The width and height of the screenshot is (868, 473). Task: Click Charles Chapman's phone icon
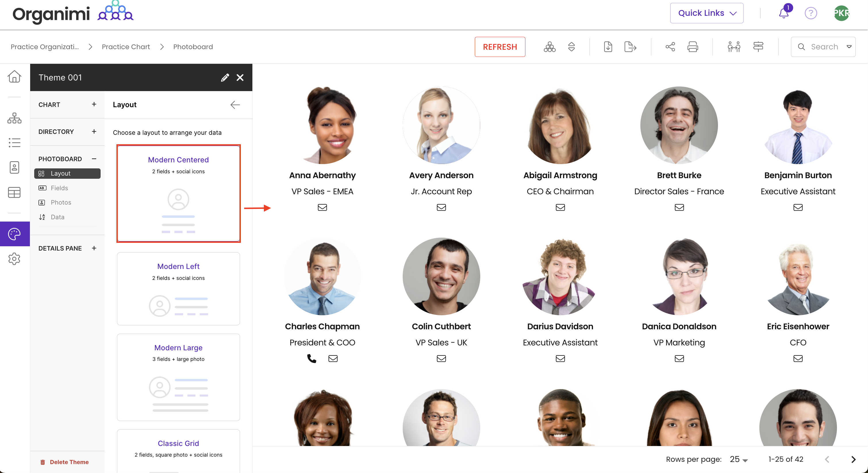click(x=312, y=358)
